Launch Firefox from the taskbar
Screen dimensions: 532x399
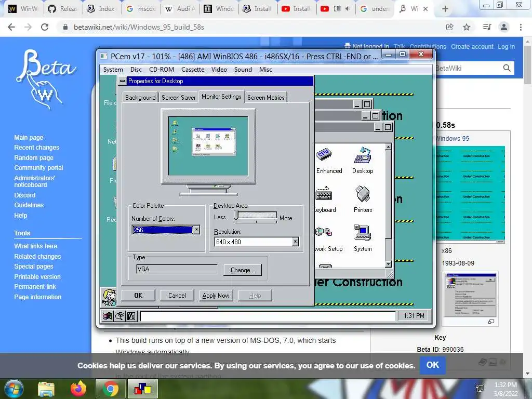pos(78,389)
